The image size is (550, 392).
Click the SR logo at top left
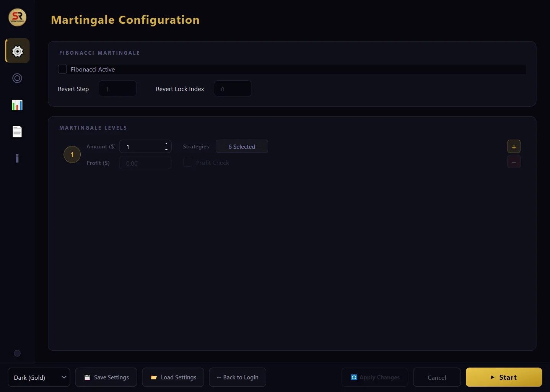tap(18, 17)
